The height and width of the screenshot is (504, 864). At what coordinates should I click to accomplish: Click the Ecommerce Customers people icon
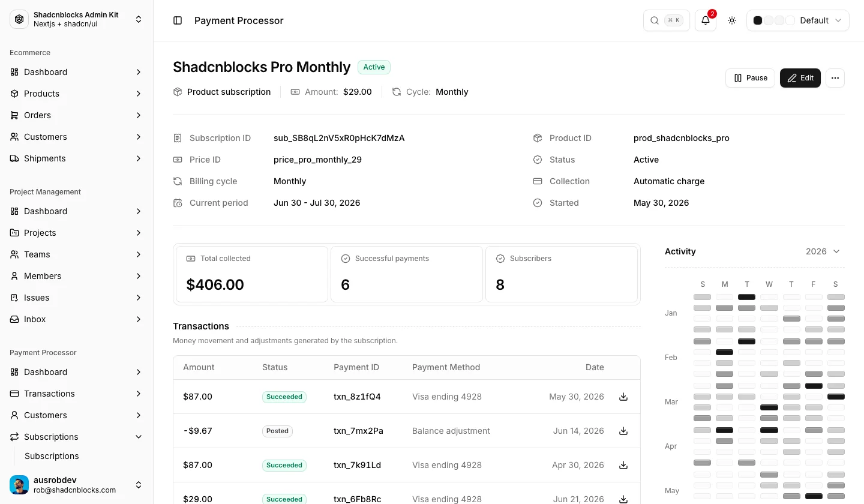coord(14,137)
